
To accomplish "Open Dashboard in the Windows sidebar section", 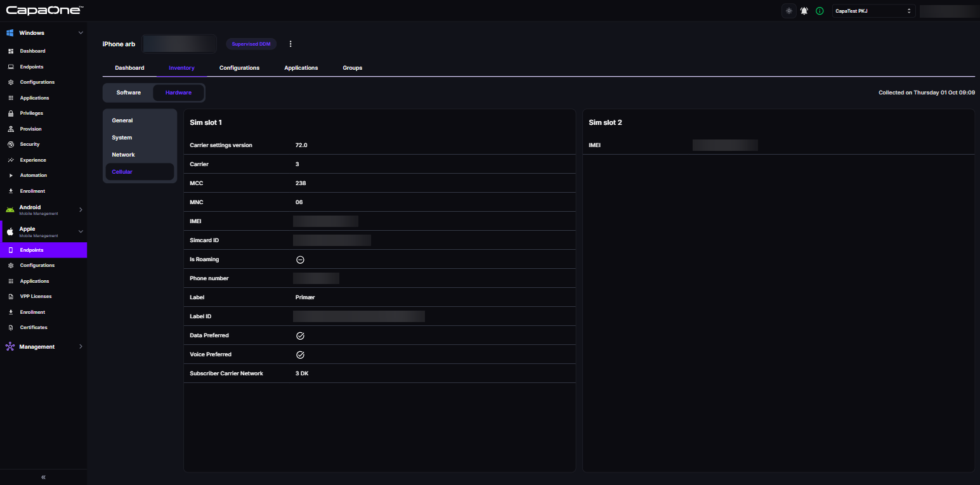I will tap(32, 51).
